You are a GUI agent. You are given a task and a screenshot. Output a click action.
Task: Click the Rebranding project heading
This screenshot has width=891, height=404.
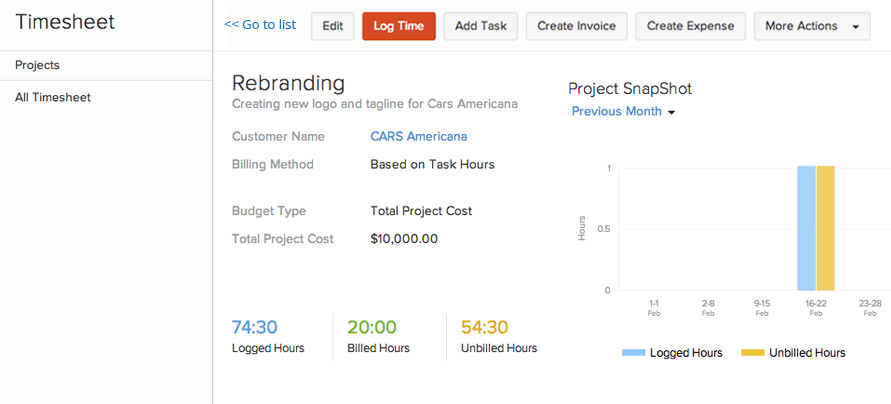coord(288,83)
